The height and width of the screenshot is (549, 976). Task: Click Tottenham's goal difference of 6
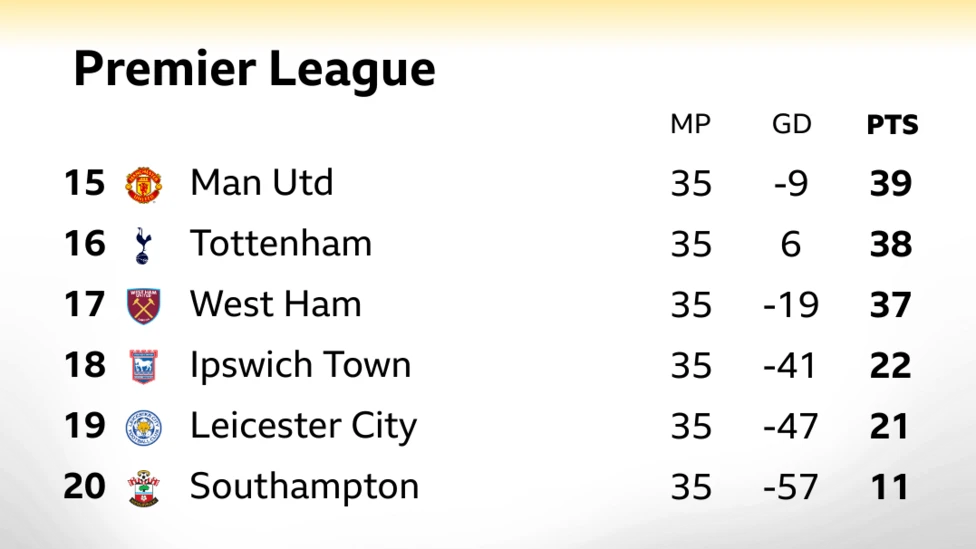click(791, 244)
